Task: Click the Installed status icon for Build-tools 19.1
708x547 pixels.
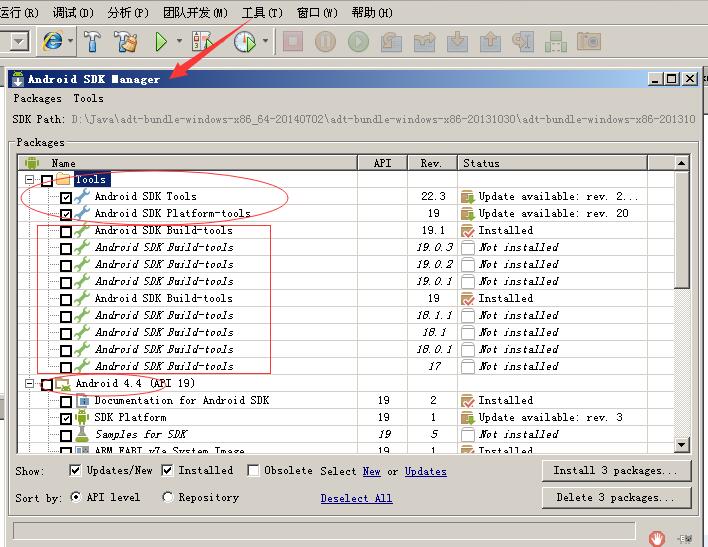Action: tap(468, 230)
